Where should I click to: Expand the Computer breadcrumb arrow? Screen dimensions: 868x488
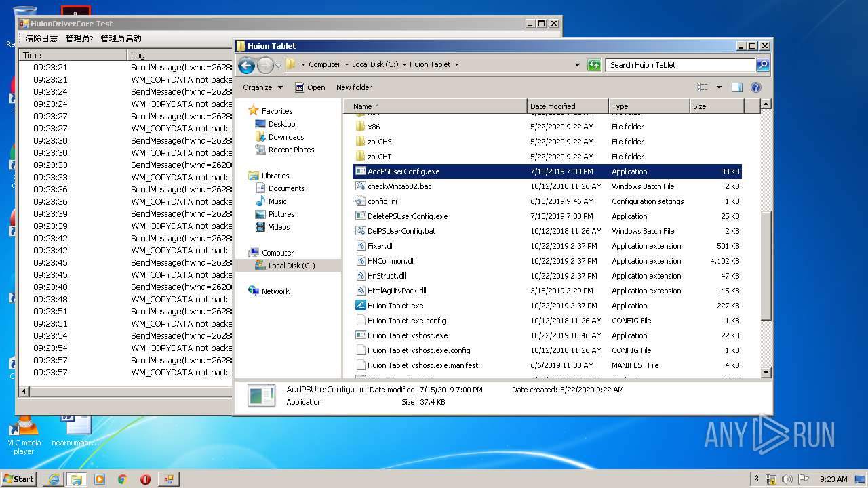pos(346,65)
